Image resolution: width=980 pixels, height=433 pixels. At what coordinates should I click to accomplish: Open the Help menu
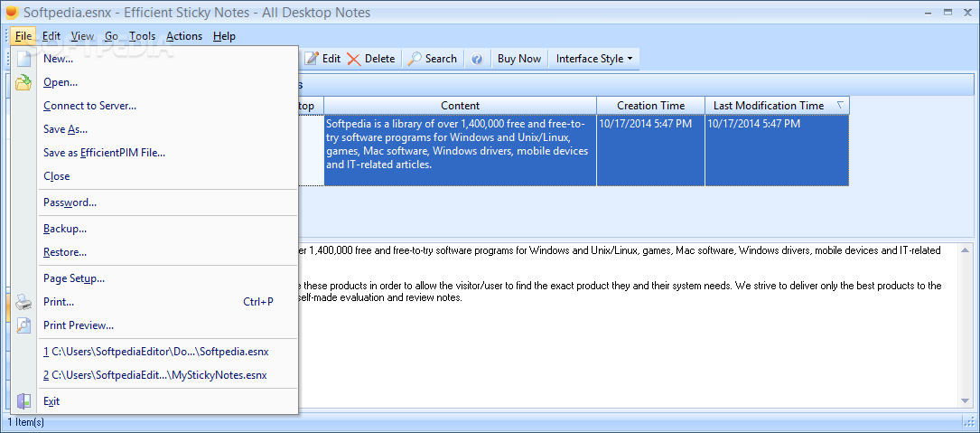coord(224,36)
